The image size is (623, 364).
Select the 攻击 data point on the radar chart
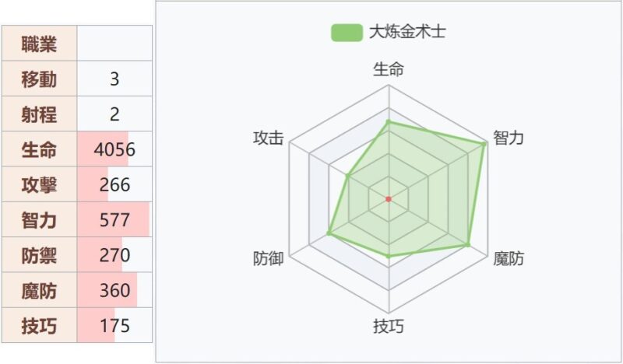pyautogui.click(x=347, y=176)
